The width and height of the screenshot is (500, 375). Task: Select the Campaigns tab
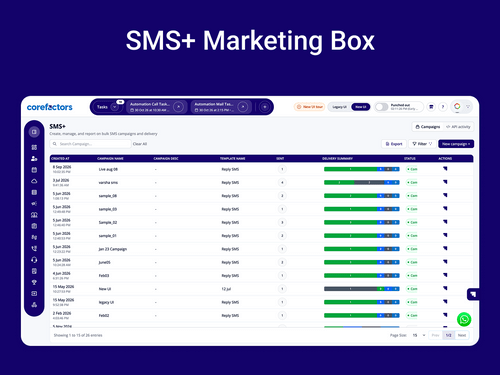tap(428, 127)
